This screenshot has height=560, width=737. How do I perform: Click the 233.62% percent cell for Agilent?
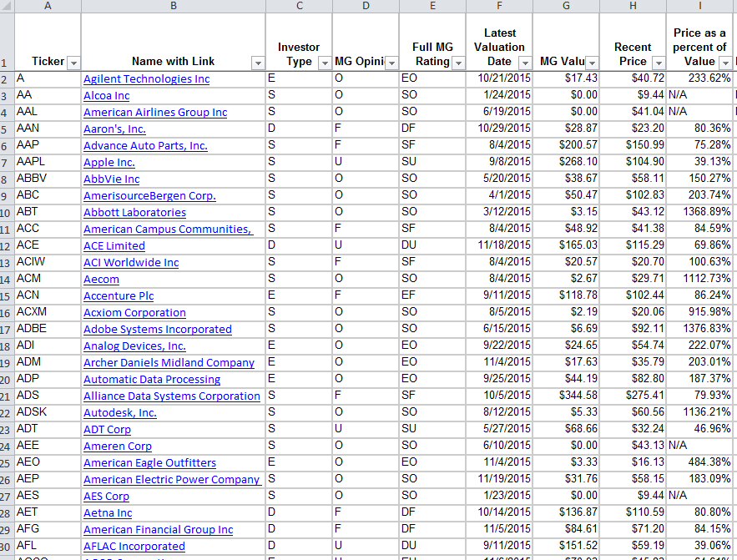700,78
